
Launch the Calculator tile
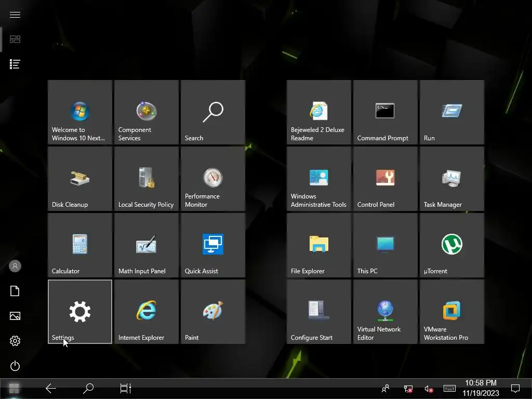tap(79, 245)
